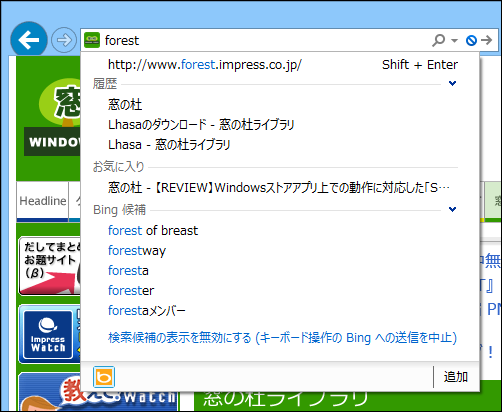Viewport: 502px width, 412px height.
Task: Collapse the Bing 候補 section chevron
Action: tap(452, 209)
